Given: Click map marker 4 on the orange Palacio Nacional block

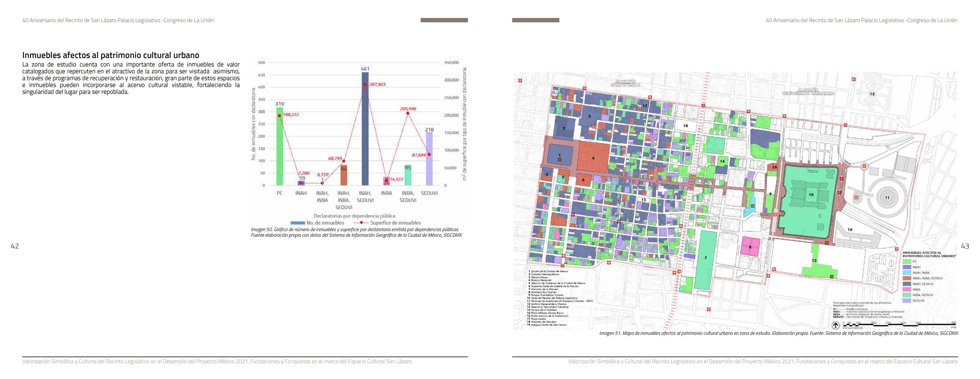Looking at the screenshot, I should pyautogui.click(x=593, y=158).
